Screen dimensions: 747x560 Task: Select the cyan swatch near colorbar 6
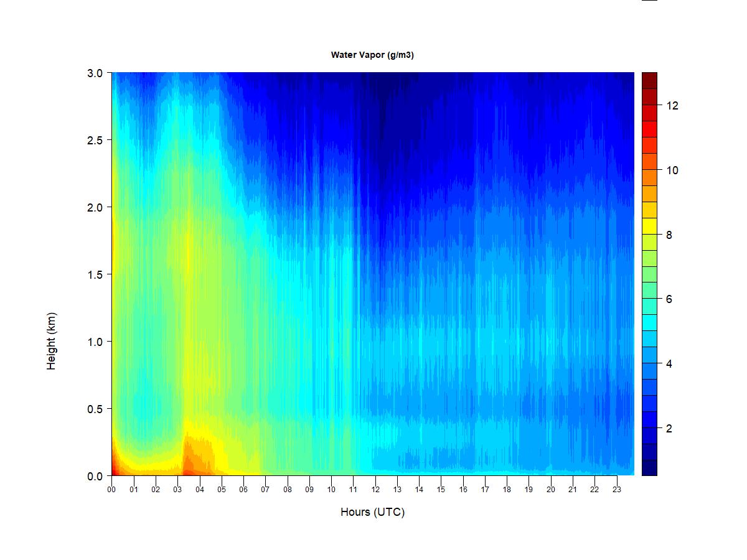coord(649,307)
